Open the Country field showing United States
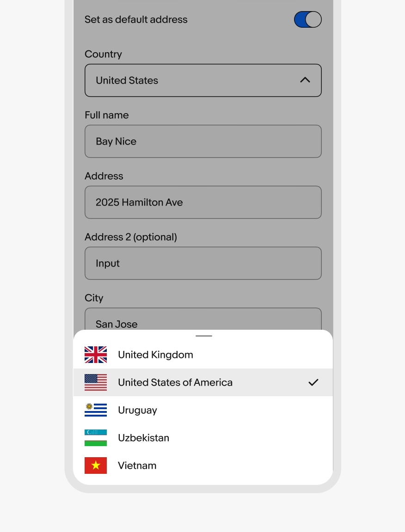The width and height of the screenshot is (405, 532). [185, 80]
